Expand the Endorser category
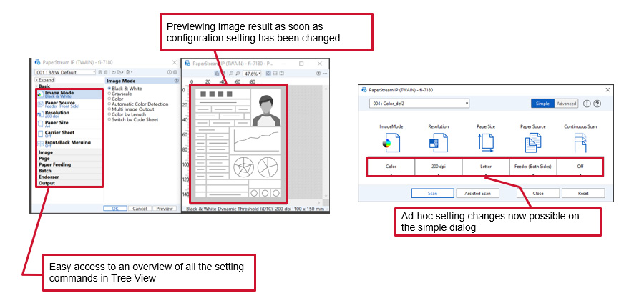 pos(69,177)
